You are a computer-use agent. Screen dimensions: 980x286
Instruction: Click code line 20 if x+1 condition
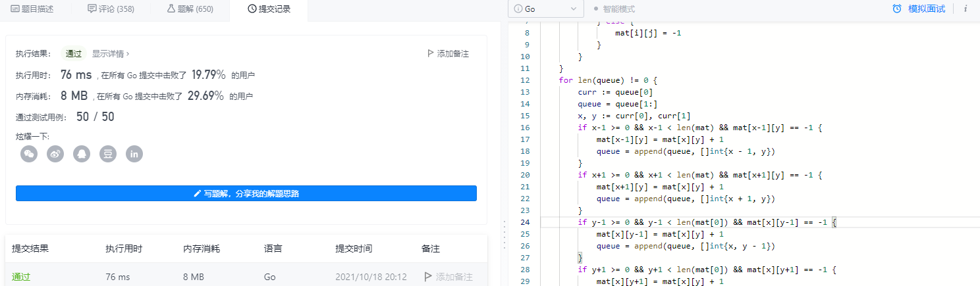pyautogui.click(x=699, y=175)
